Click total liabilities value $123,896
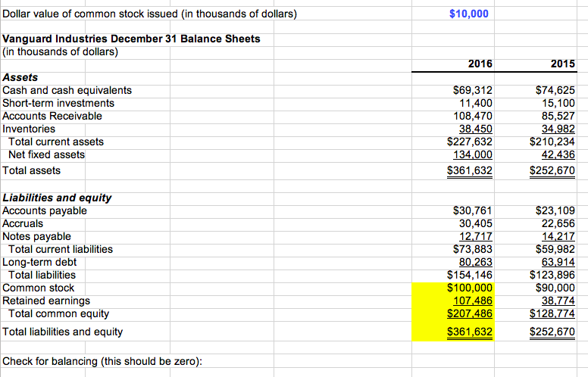This screenshot has width=588, height=377. point(552,275)
